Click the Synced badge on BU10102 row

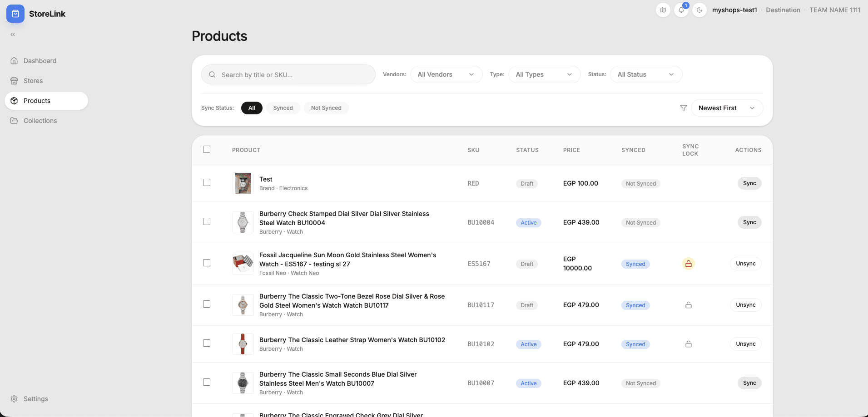pos(635,344)
